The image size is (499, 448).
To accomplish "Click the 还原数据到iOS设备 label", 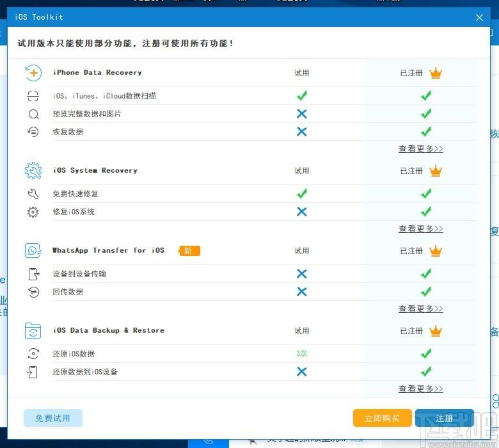I will click(85, 372).
